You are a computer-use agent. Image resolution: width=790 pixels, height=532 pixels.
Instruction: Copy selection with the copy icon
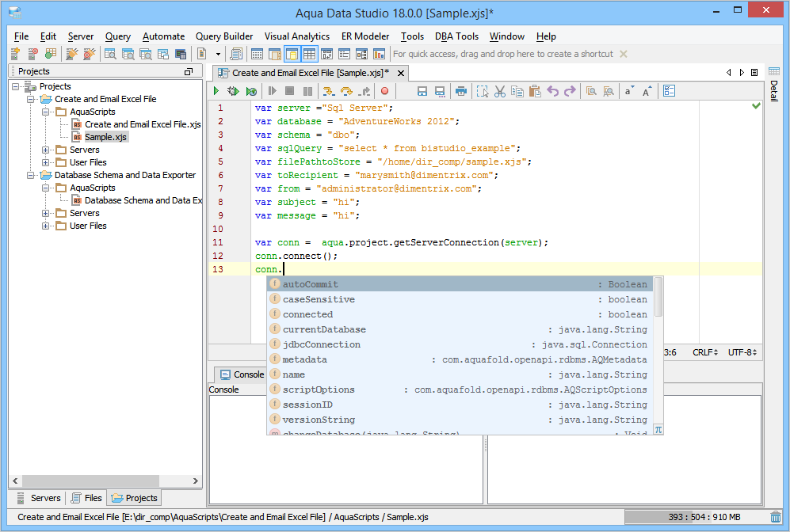point(517,91)
